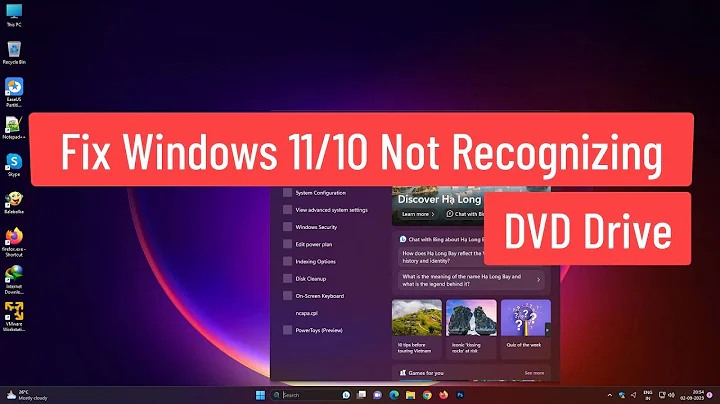Open 'What is the meaning of the name' question
Screen dimensions: 720x404
[471, 280]
